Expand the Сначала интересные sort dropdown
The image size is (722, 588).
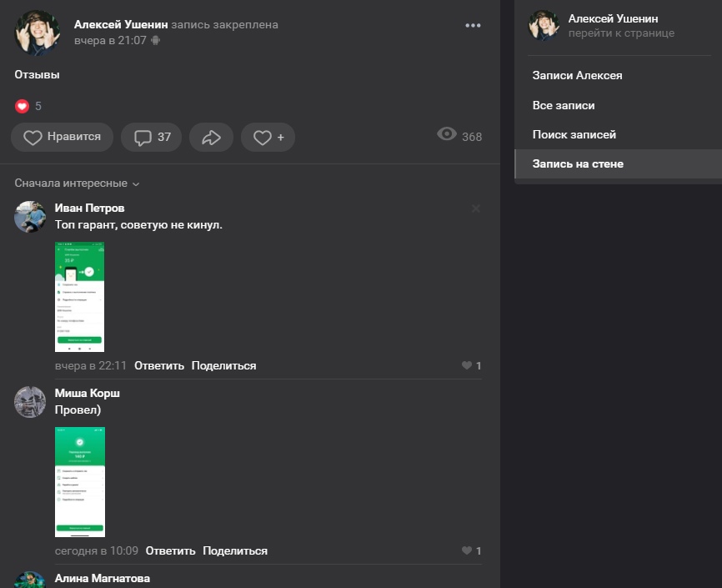click(77, 183)
